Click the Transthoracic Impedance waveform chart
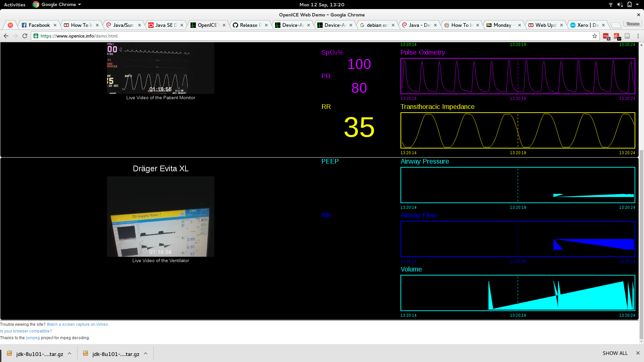 tap(518, 130)
